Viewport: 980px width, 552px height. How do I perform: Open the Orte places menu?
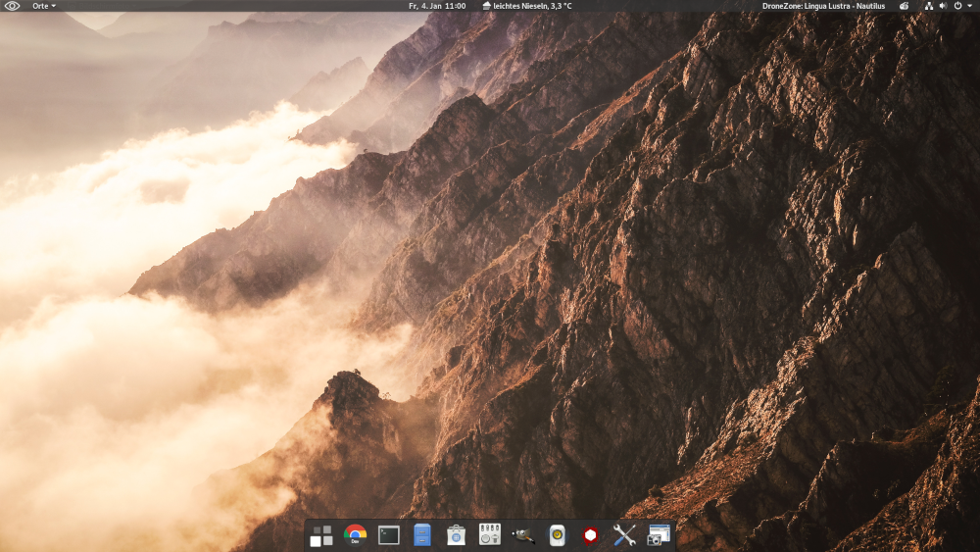[x=44, y=6]
